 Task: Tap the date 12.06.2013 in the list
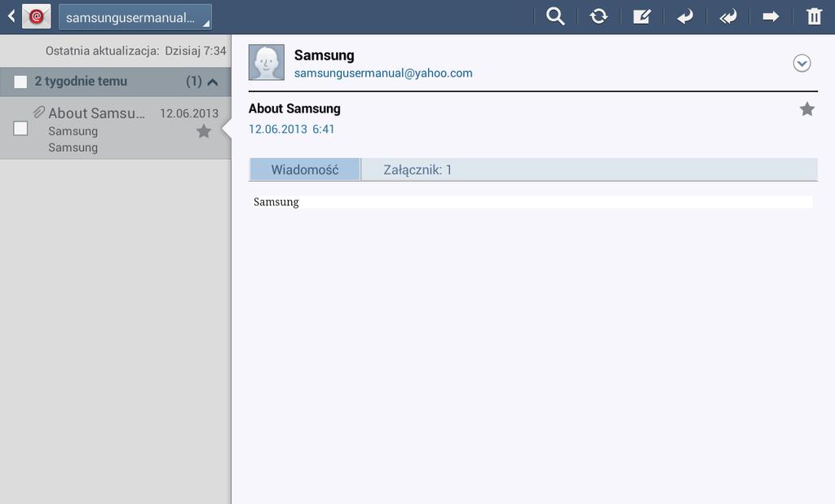point(189,113)
